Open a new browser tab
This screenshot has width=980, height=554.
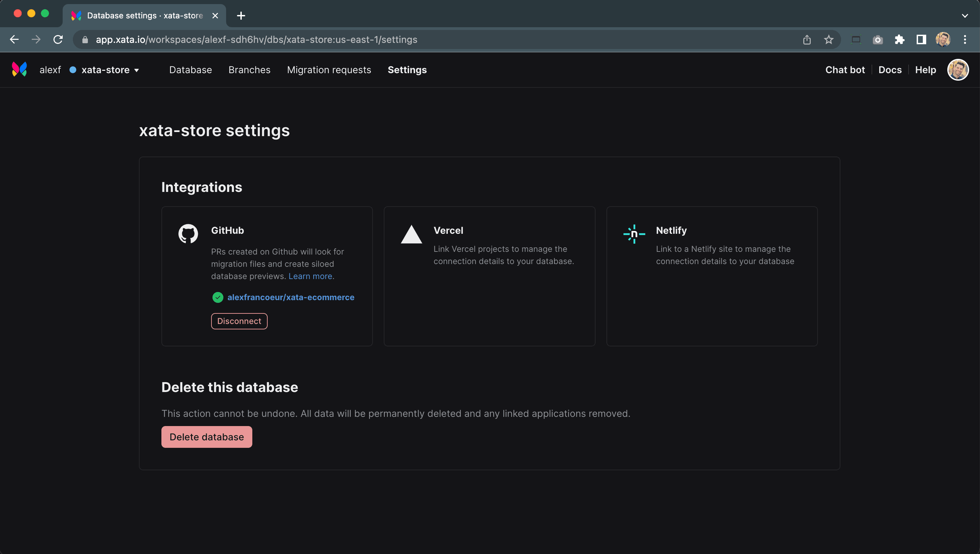tap(241, 16)
